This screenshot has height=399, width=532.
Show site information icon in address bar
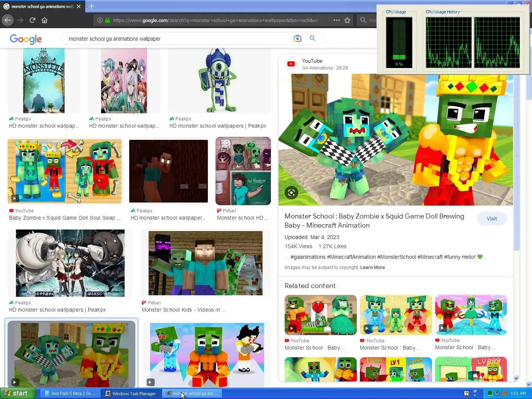pos(100,20)
